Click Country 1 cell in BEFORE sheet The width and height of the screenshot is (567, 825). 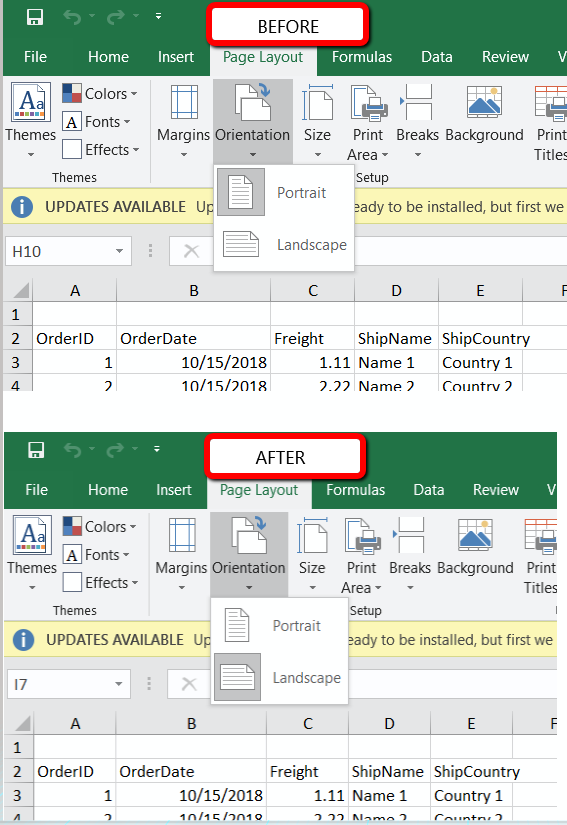pyautogui.click(x=480, y=363)
